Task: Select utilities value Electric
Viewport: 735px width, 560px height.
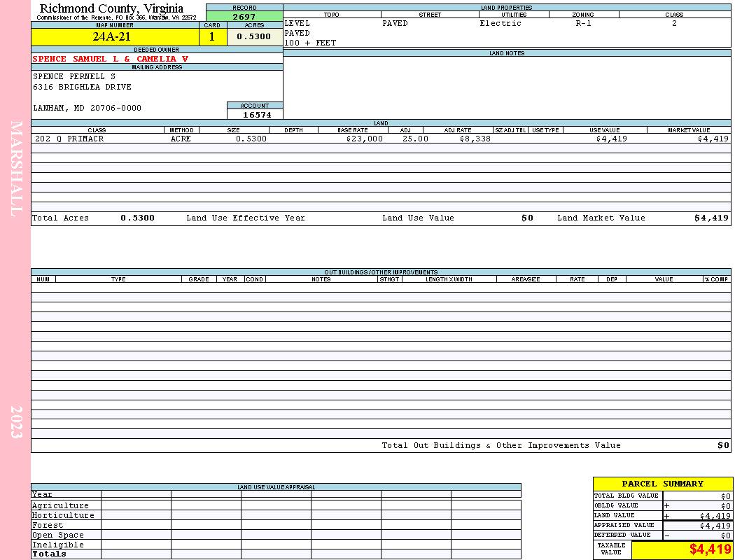Action: [500, 23]
